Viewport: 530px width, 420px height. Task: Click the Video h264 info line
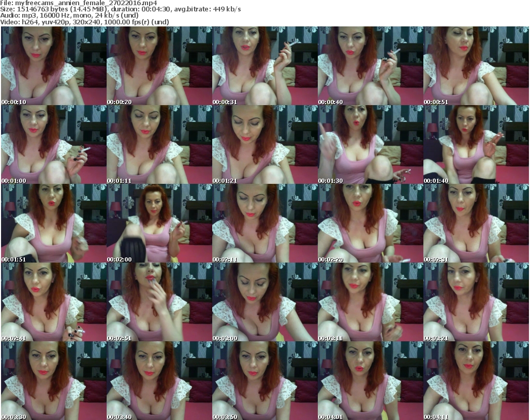coord(84,22)
